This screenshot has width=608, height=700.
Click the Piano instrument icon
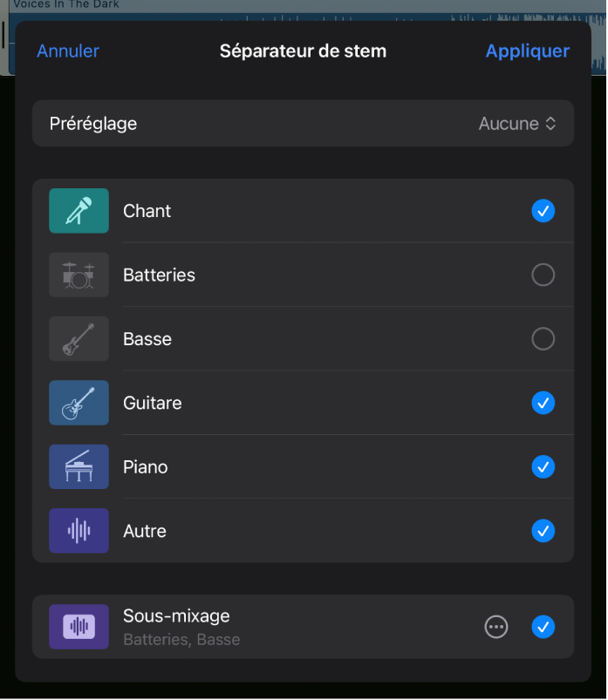coord(79,467)
